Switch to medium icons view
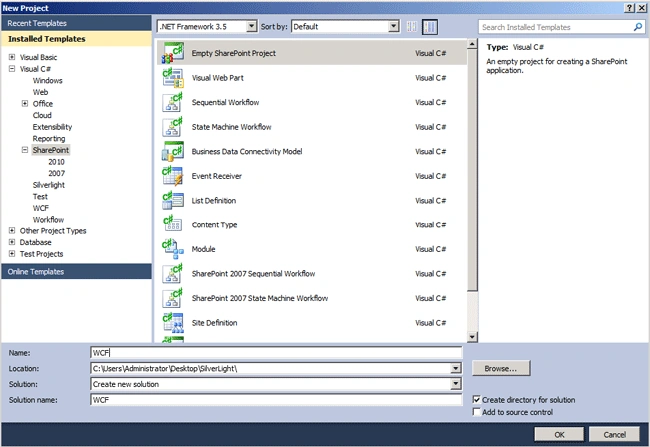The image size is (650, 447). (430, 27)
